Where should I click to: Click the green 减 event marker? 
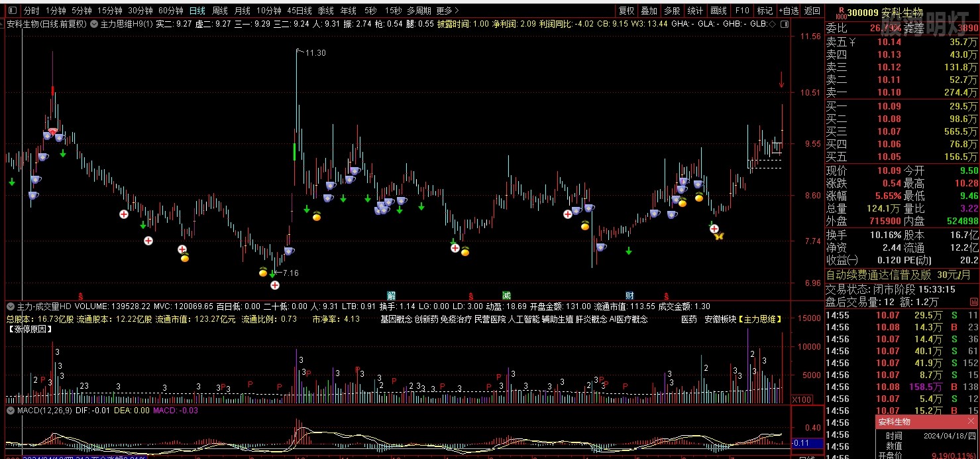tap(506, 295)
